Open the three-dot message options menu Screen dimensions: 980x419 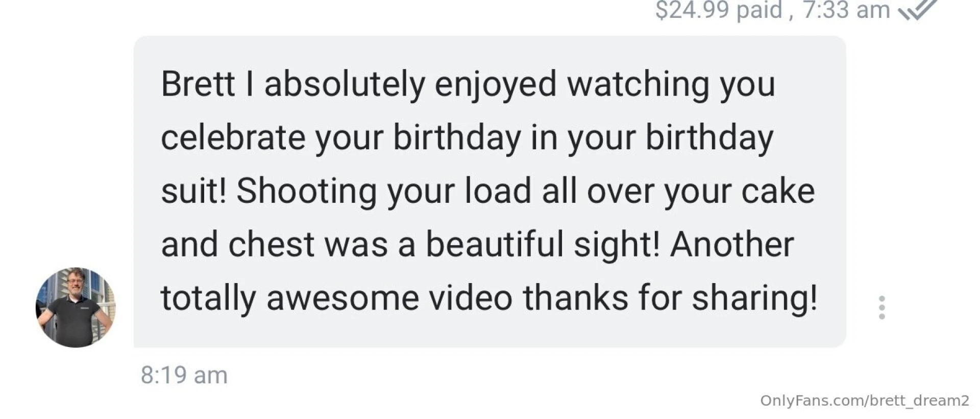881,308
